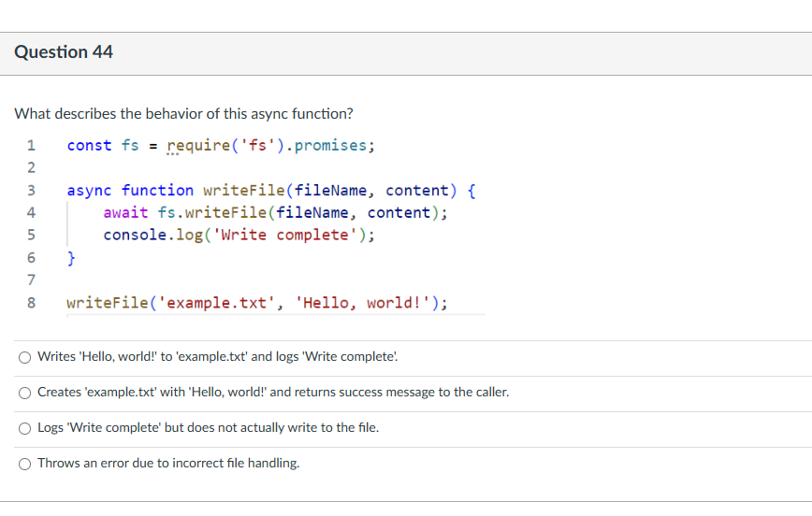Viewport: 812px width, 516px height.
Task: Click code line "const fs = require('fs').promises;"
Action: (221, 146)
